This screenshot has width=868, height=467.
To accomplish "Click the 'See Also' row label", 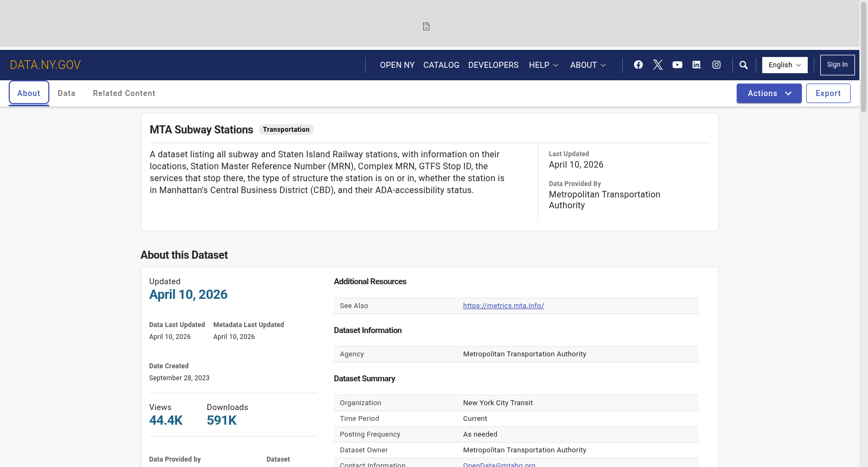I will click(x=354, y=306).
